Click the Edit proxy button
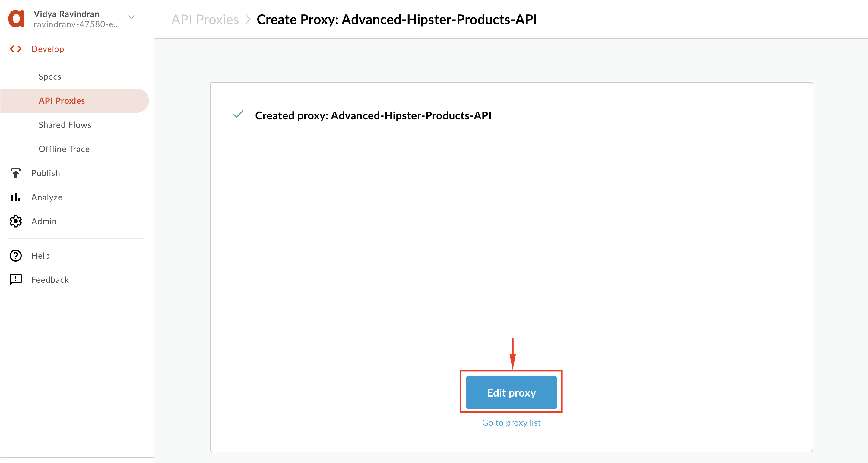Image resolution: width=868 pixels, height=463 pixels. (x=511, y=393)
